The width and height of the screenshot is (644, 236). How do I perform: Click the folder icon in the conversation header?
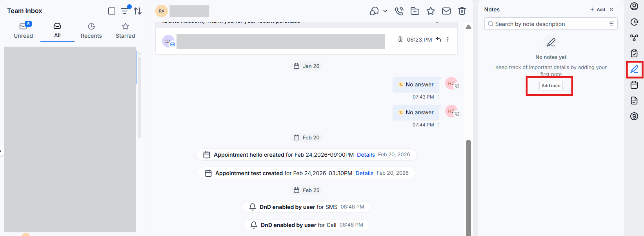[x=415, y=11]
